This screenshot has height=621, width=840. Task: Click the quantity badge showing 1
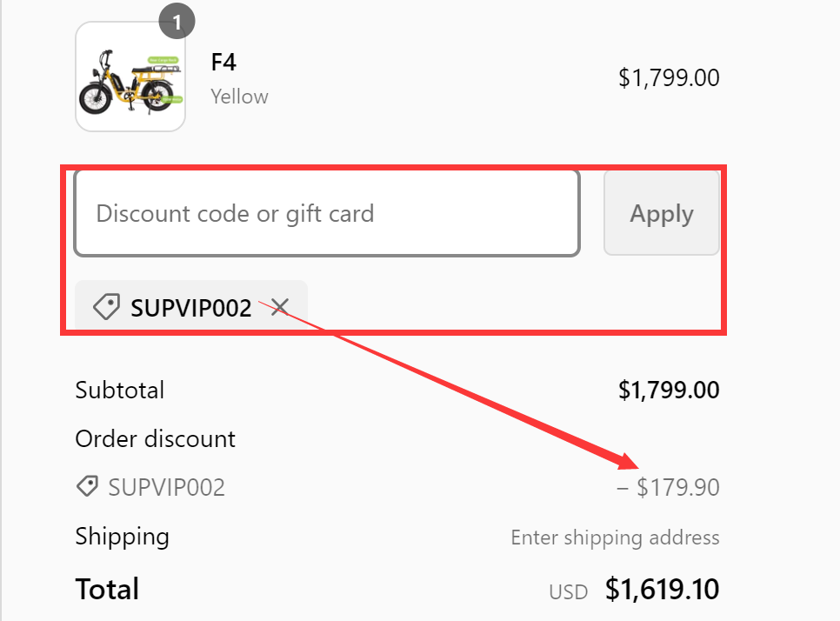(177, 21)
